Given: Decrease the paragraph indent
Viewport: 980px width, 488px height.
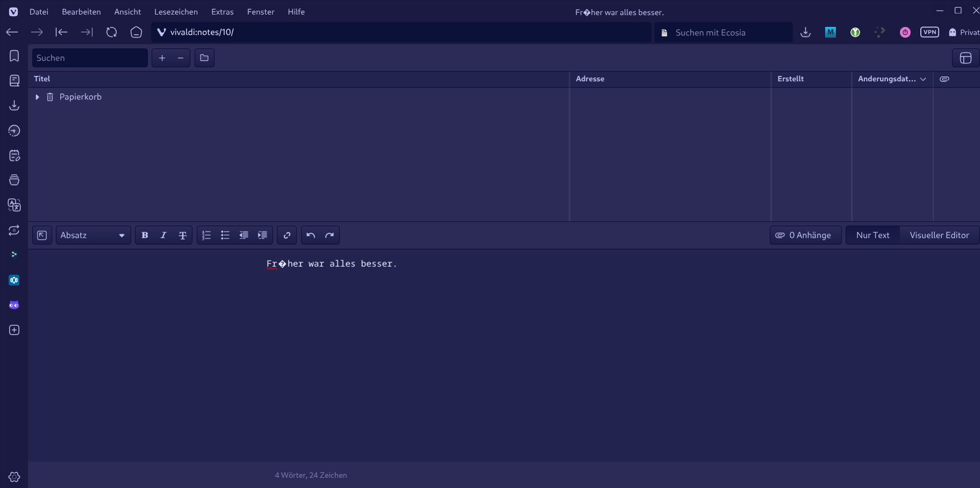Looking at the screenshot, I should click(244, 235).
